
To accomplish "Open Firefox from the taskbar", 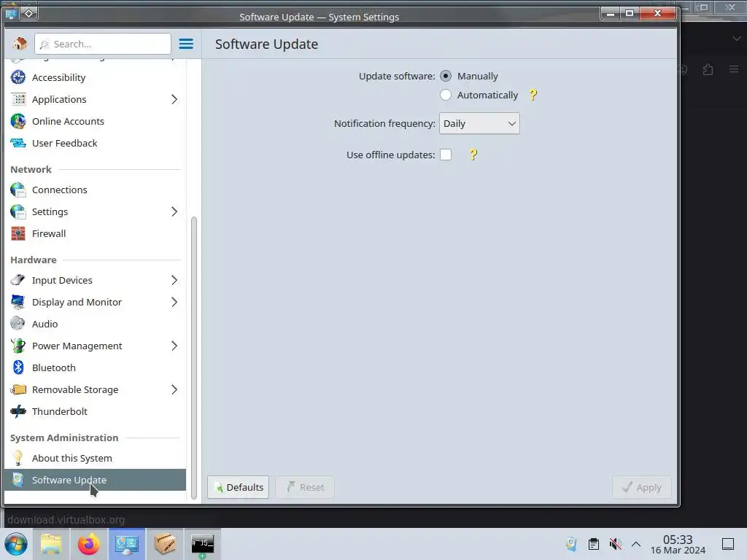I will pos(88,544).
